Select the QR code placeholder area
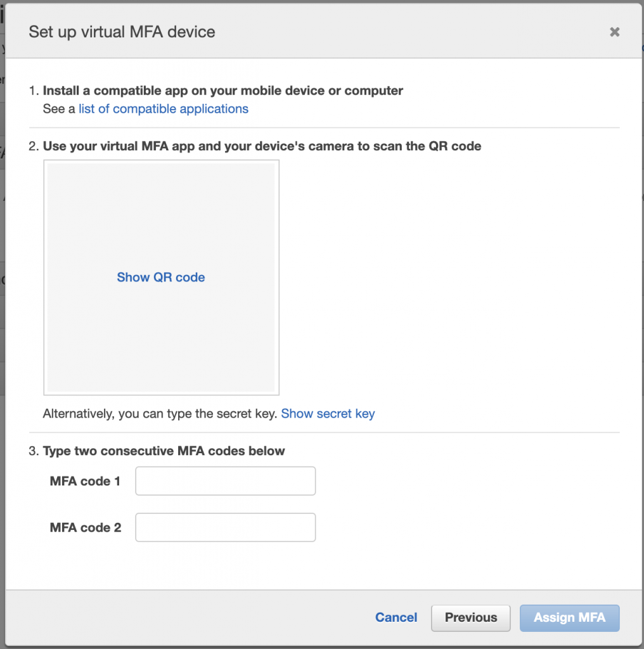644x649 pixels. point(160,277)
